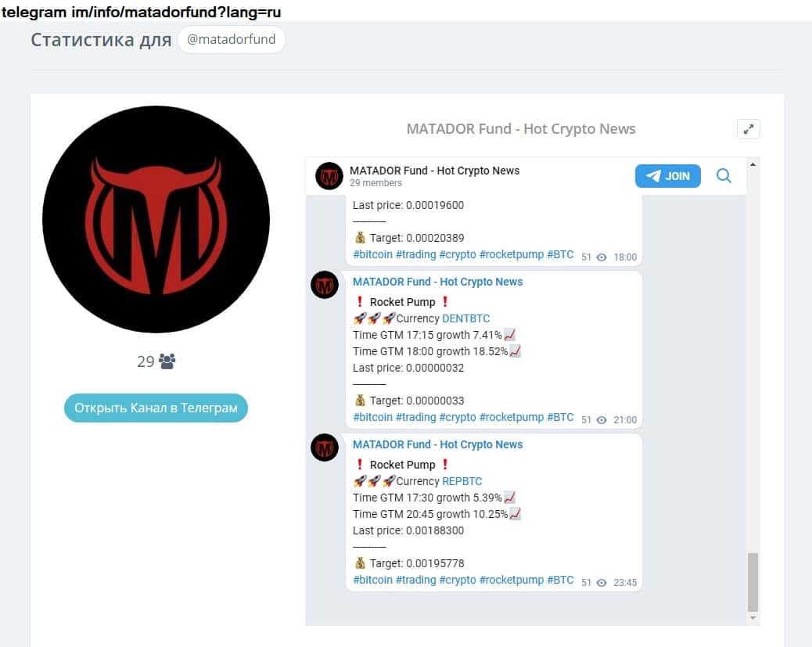This screenshot has height=647, width=812.
Task: Click the JOIN Telegram button
Action: pyautogui.click(x=667, y=176)
